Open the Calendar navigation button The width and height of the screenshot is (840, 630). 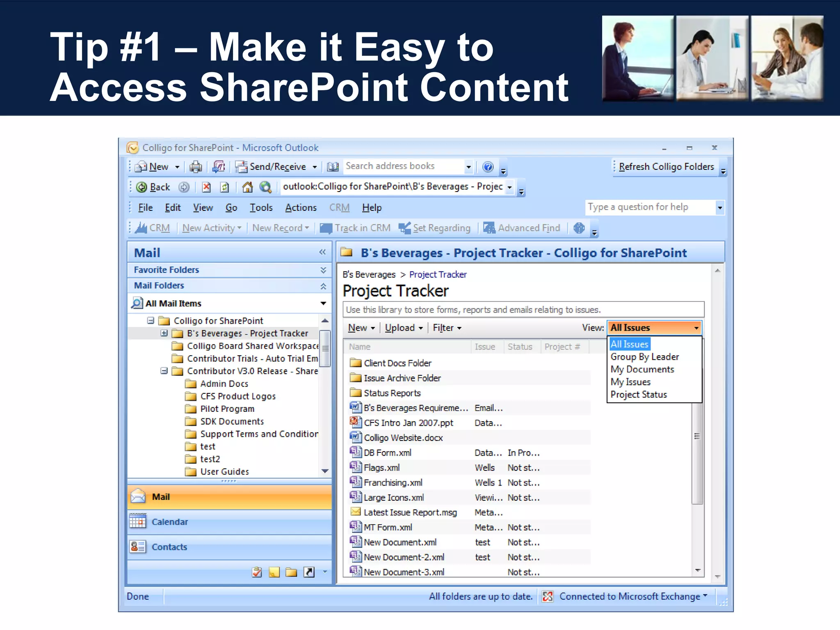pyautogui.click(x=229, y=522)
